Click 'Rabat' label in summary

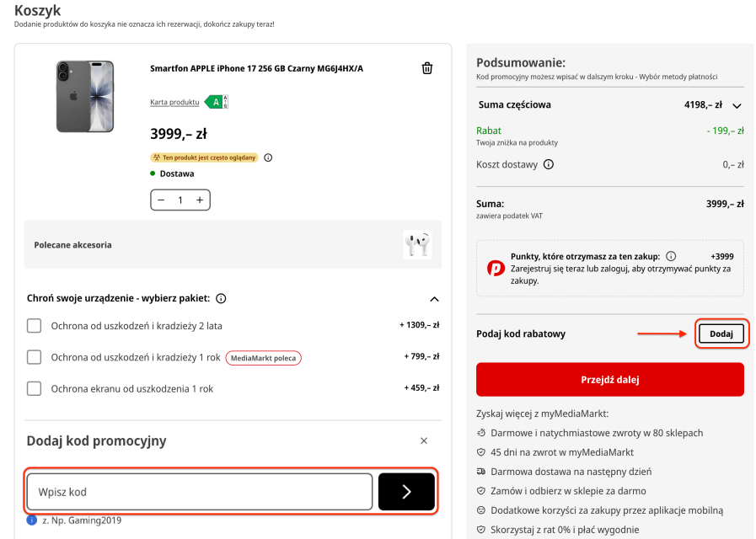489,131
